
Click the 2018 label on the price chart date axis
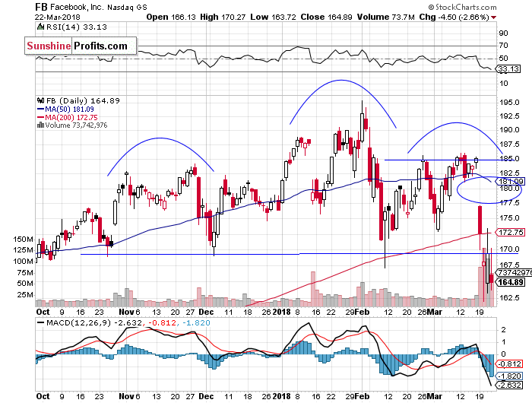click(282, 312)
